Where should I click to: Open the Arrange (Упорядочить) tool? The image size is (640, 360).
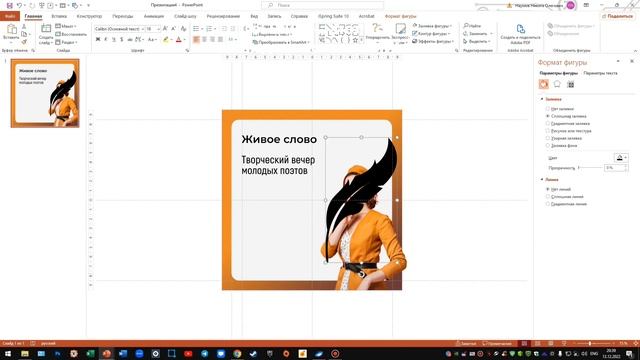pos(377,33)
